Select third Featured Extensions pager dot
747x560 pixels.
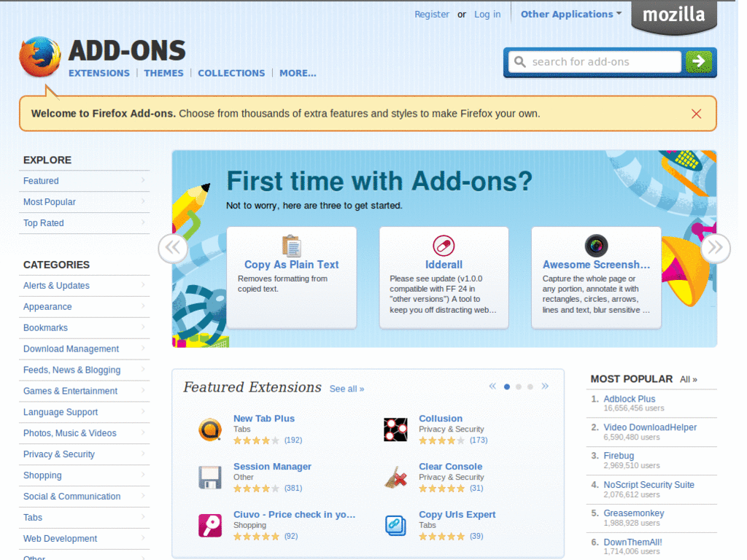[x=530, y=386]
